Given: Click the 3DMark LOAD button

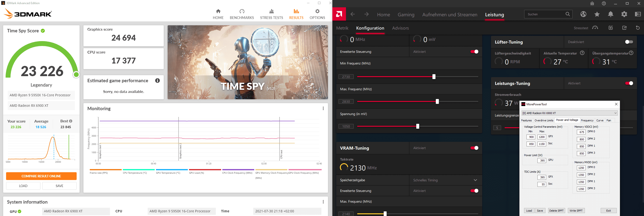Looking at the screenshot, I should click(23, 186).
